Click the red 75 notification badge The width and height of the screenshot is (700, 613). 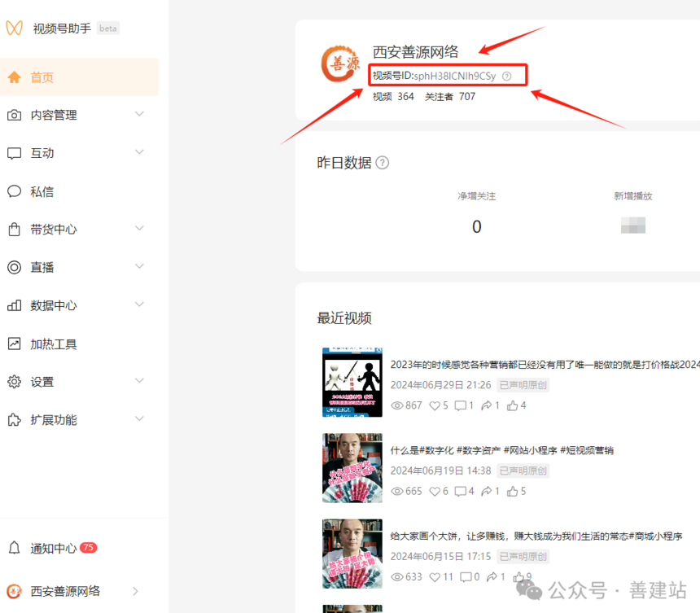point(89,547)
